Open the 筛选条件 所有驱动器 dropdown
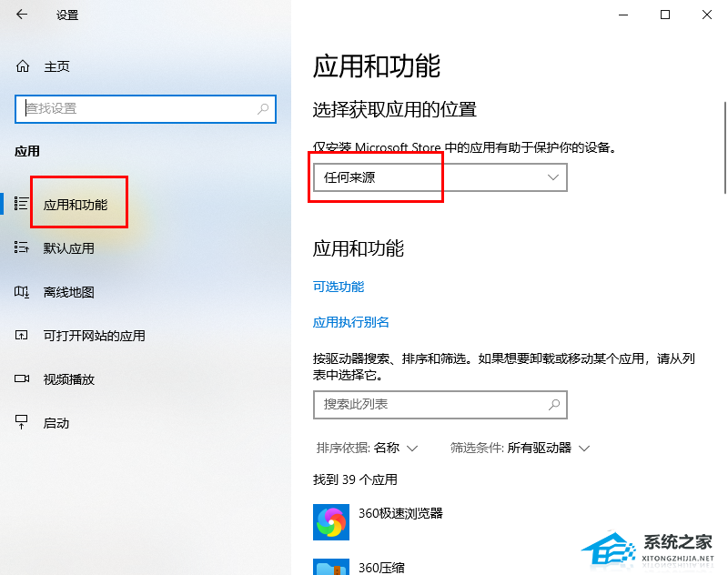The width and height of the screenshot is (728, 575). pos(520,448)
